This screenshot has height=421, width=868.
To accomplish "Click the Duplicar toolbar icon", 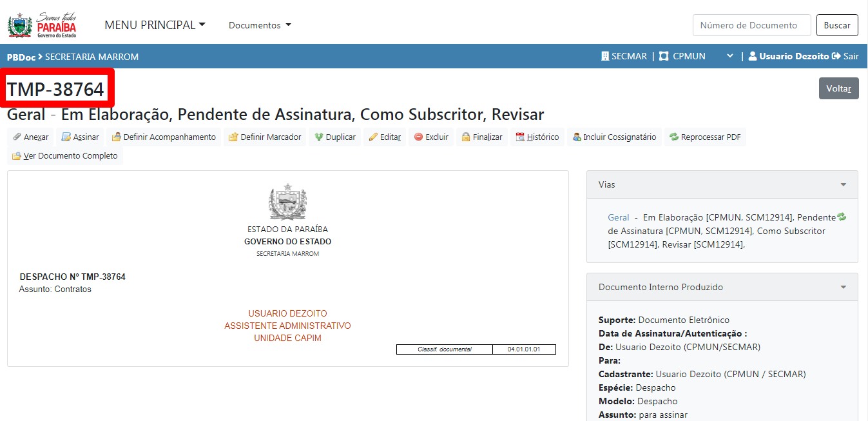I will (319, 137).
